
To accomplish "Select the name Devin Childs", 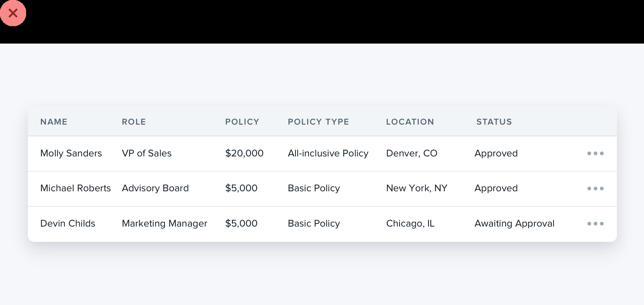I will click(x=67, y=224).
